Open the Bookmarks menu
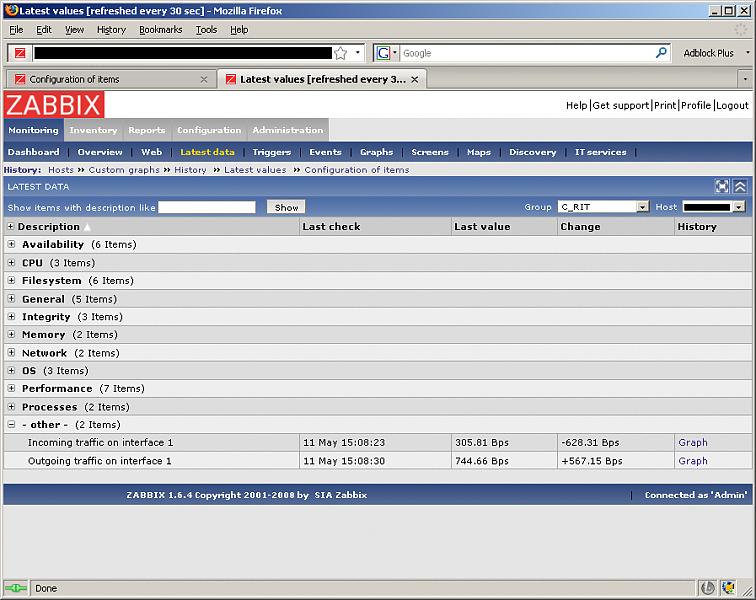 (x=160, y=30)
